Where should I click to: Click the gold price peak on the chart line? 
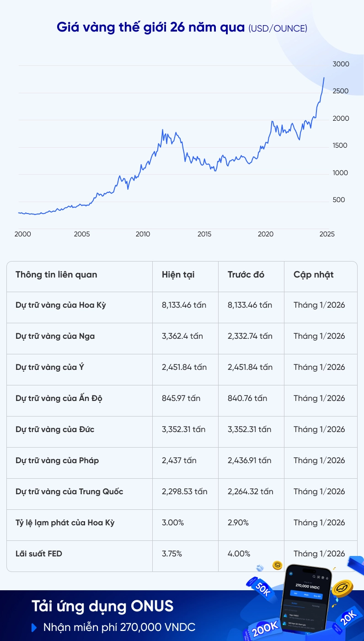(x=324, y=78)
